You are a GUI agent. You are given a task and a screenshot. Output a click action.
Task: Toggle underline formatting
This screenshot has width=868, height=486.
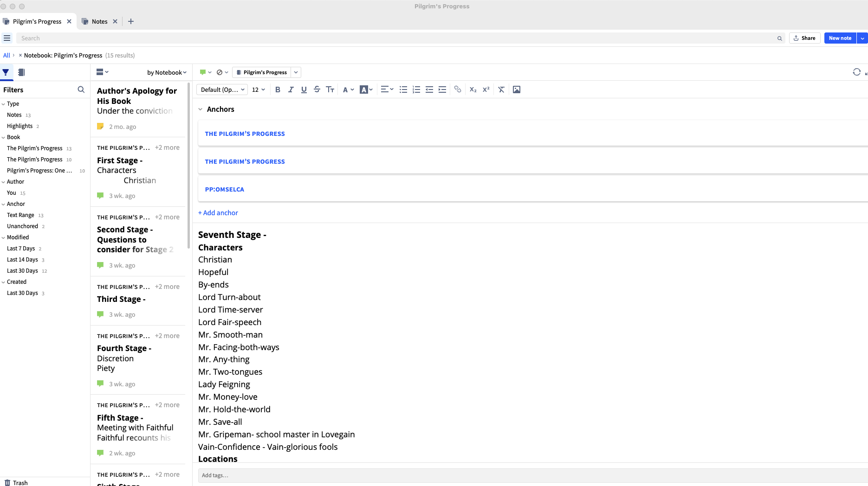click(x=304, y=90)
